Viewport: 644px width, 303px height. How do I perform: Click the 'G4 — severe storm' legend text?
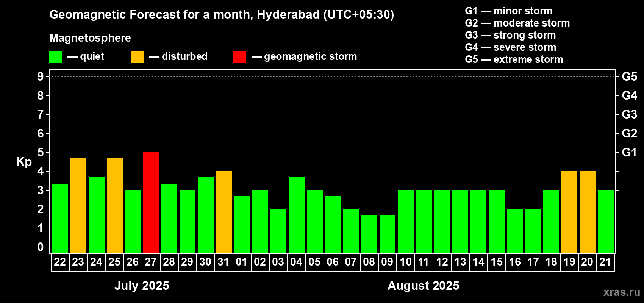coord(511,47)
